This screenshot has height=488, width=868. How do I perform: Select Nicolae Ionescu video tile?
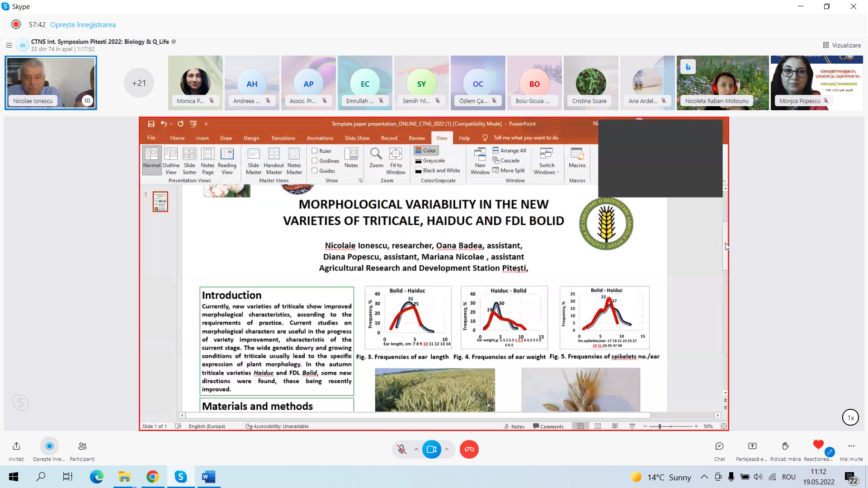[51, 83]
